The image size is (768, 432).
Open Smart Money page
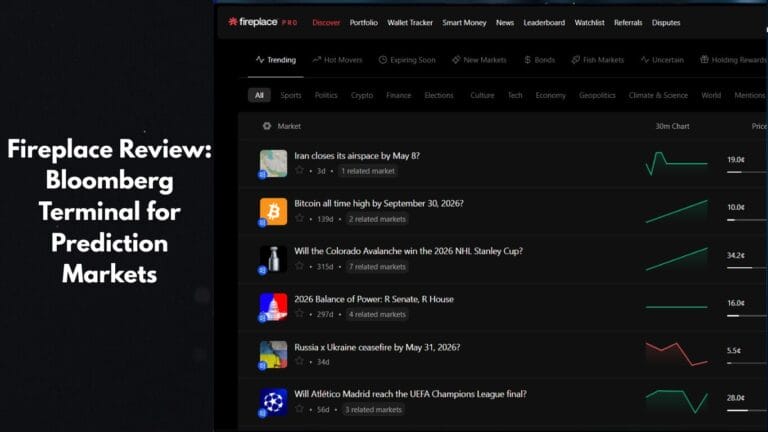[x=464, y=23]
